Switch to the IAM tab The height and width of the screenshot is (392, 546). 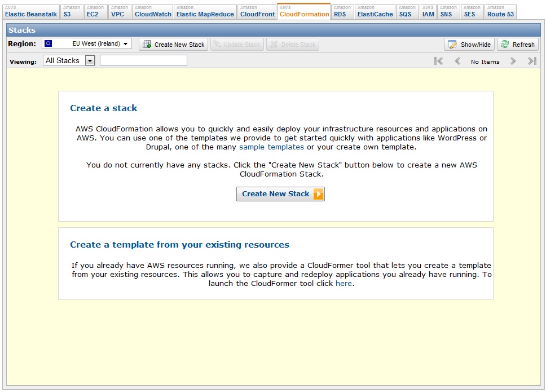pyautogui.click(x=428, y=11)
